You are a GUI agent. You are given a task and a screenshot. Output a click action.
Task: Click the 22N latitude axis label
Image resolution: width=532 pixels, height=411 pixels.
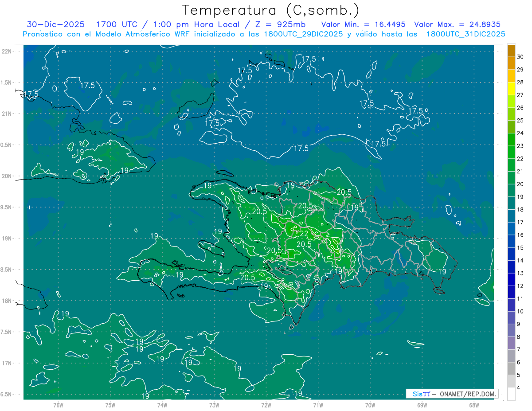tap(7, 51)
